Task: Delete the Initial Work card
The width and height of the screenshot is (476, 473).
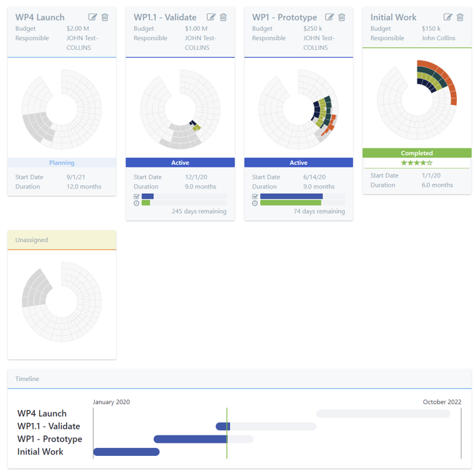Action: coord(460,17)
